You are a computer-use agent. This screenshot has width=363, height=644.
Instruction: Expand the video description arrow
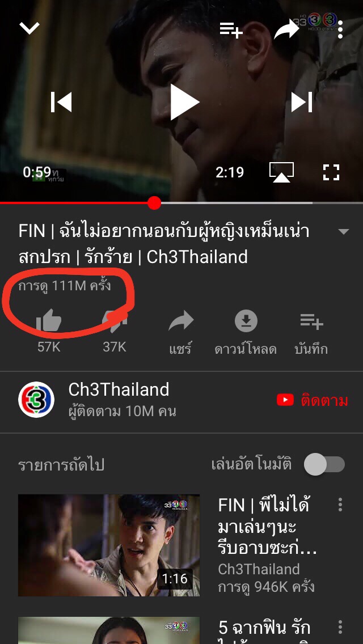click(x=343, y=232)
